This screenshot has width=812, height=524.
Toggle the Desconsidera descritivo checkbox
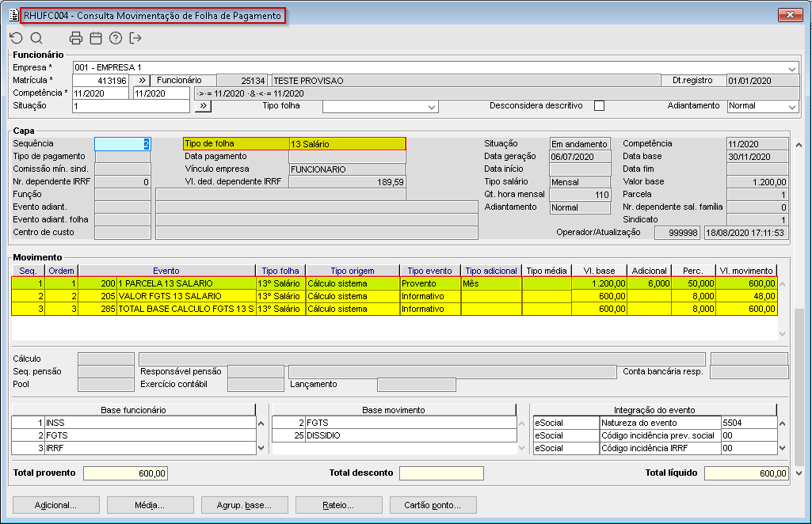click(599, 106)
